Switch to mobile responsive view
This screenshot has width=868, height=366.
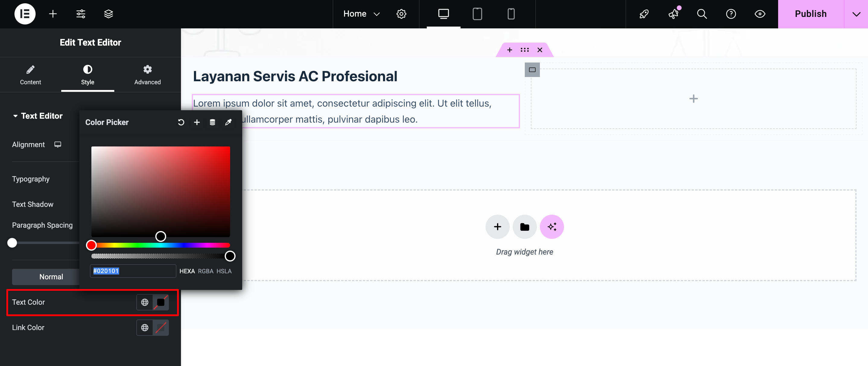(x=511, y=14)
